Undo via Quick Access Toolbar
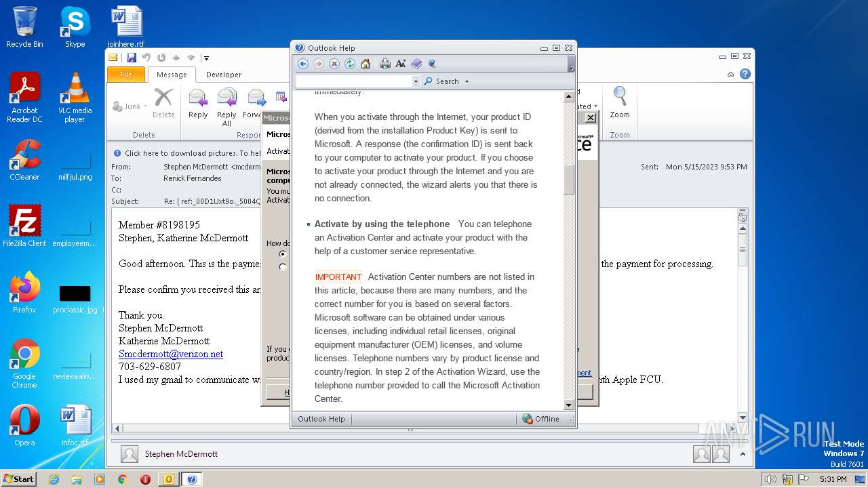The image size is (868, 488). (x=146, y=58)
